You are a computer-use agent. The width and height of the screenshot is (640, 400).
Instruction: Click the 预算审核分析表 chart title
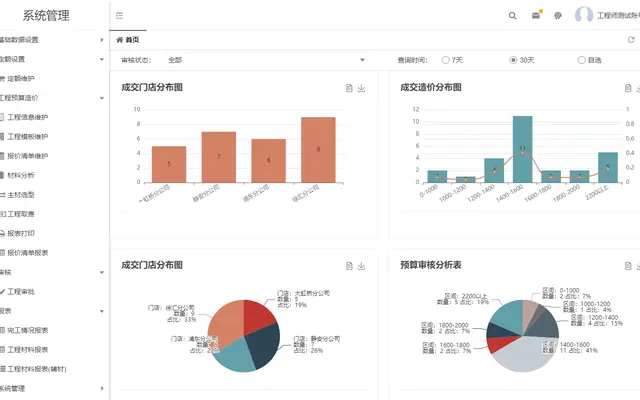[x=431, y=265]
